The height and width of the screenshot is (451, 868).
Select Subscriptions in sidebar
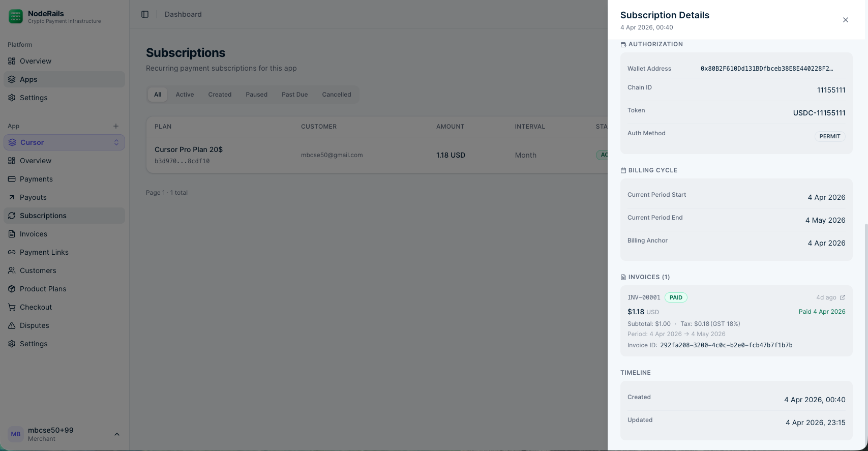pyautogui.click(x=64, y=216)
